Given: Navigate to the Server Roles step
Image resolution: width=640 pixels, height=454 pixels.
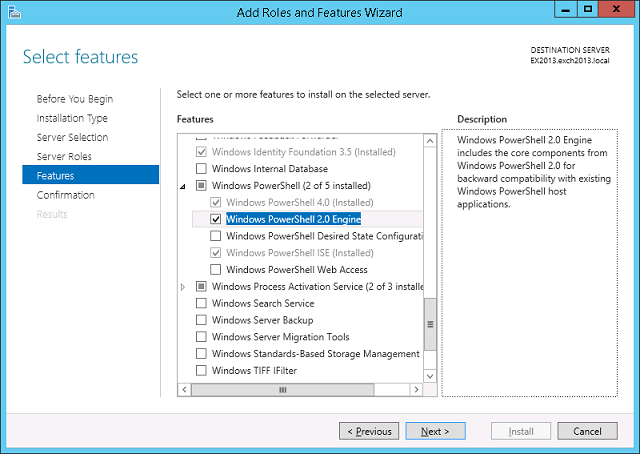Looking at the screenshot, I should 65,156.
